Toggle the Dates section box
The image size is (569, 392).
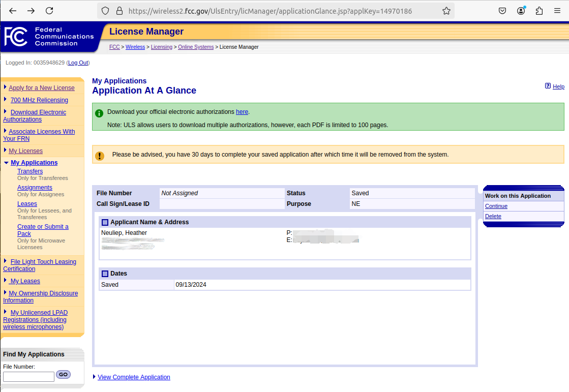click(105, 274)
